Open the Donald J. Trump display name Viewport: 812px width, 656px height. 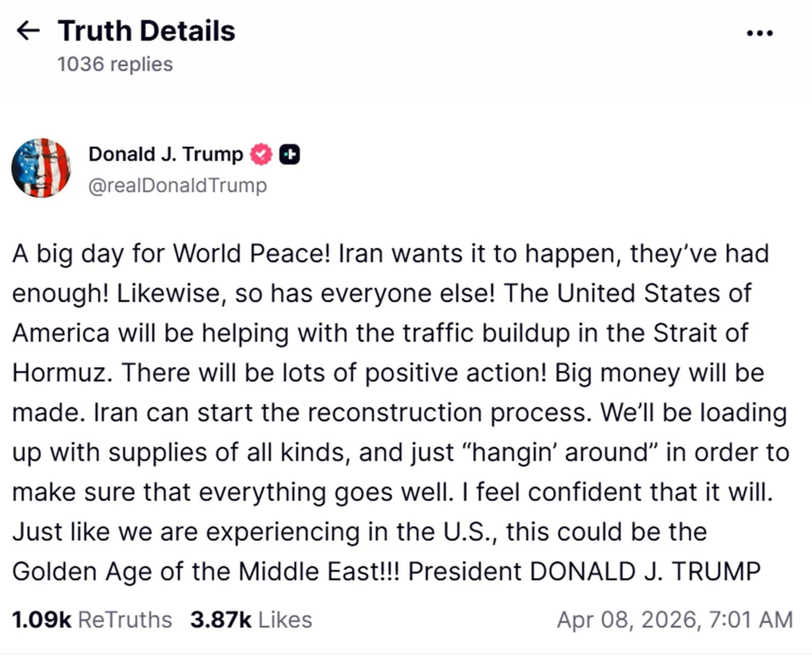165,154
